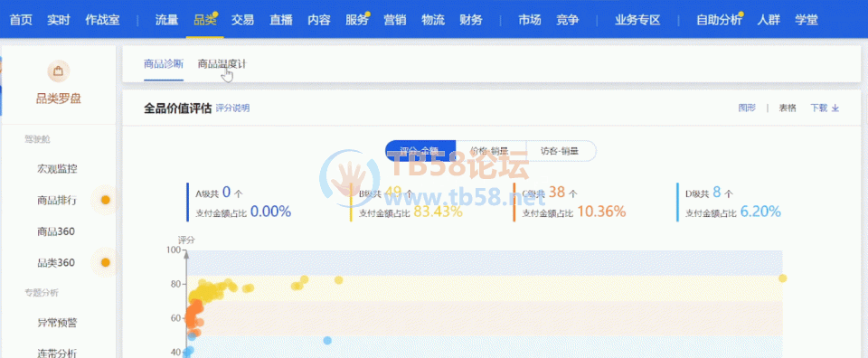This screenshot has width=868, height=358.
Task: Open the 服务 navigation item
Action: [356, 21]
